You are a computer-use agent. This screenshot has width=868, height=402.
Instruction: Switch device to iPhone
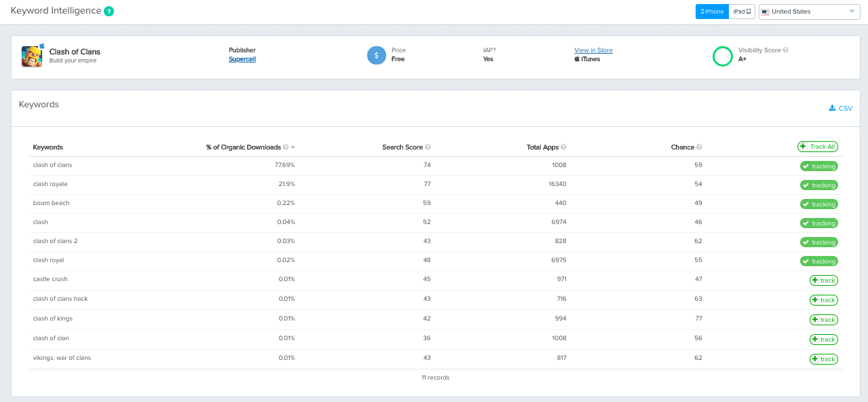(x=712, y=12)
